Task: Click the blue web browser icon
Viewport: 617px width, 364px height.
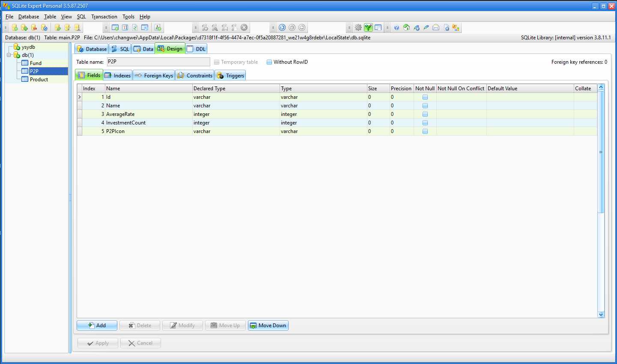Action: pyautogui.click(x=416, y=27)
